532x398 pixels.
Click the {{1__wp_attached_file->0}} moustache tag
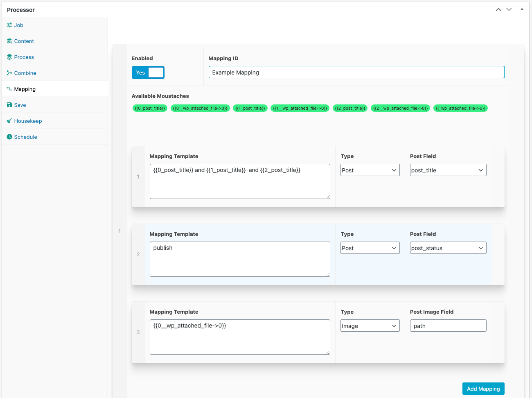(x=300, y=108)
